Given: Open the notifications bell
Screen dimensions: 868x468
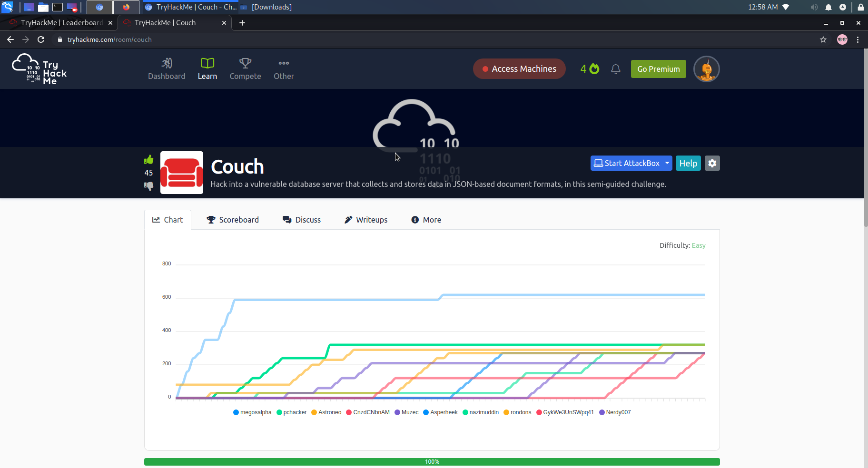Looking at the screenshot, I should point(616,69).
